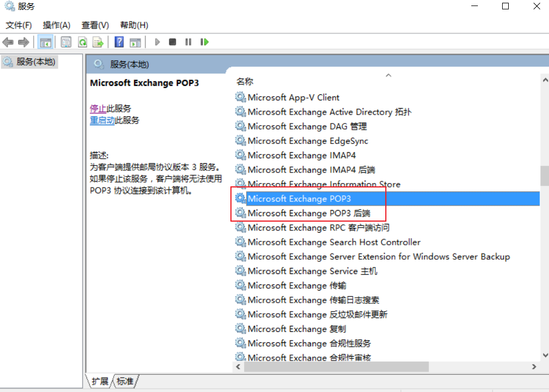
Task: Open the Properties toolbar icon
Action: tap(66, 42)
